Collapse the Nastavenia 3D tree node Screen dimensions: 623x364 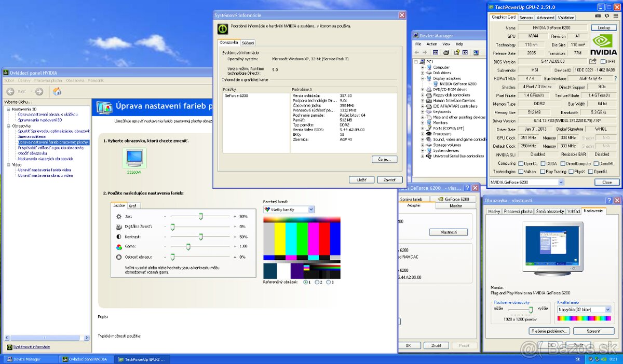pyautogui.click(x=8, y=109)
